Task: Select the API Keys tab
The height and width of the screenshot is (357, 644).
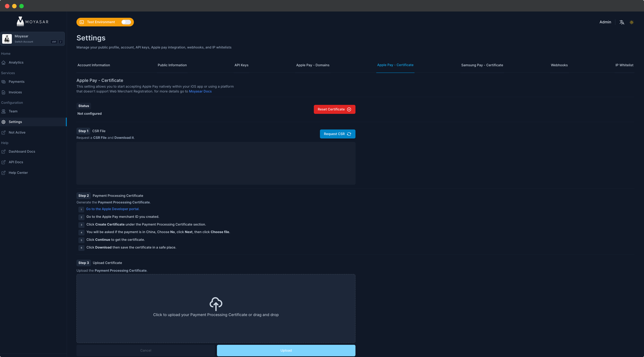Action: [241, 65]
